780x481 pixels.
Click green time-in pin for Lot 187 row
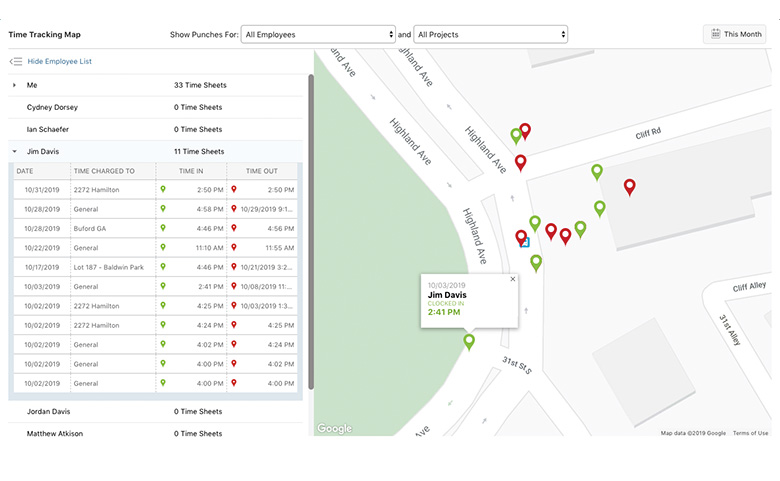tap(163, 267)
